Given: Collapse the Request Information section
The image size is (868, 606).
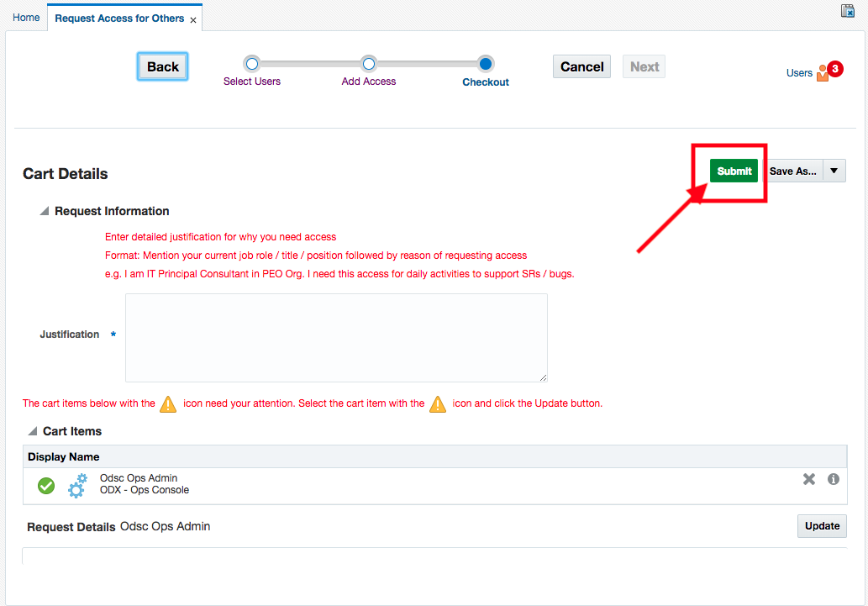Looking at the screenshot, I should tap(44, 212).
